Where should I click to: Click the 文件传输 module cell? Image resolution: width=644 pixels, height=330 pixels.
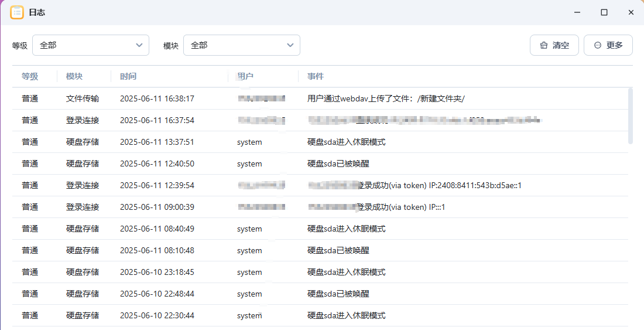pyautogui.click(x=83, y=98)
